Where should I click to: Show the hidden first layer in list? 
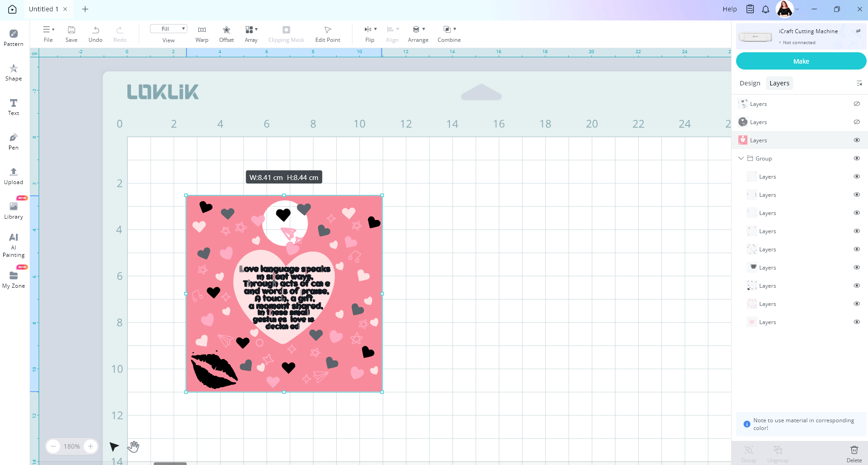tap(857, 104)
